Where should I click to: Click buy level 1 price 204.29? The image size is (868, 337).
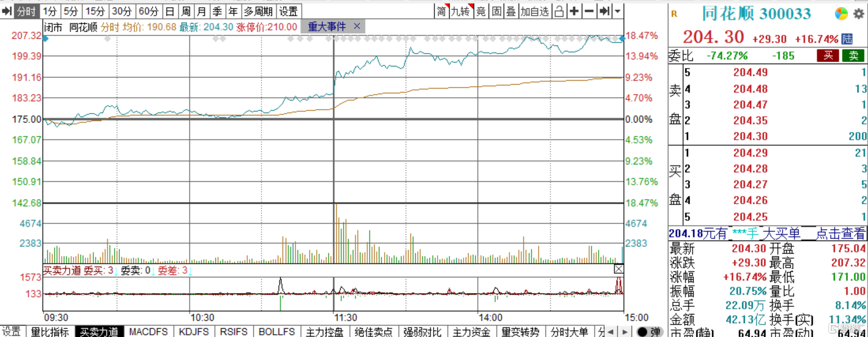751,153
